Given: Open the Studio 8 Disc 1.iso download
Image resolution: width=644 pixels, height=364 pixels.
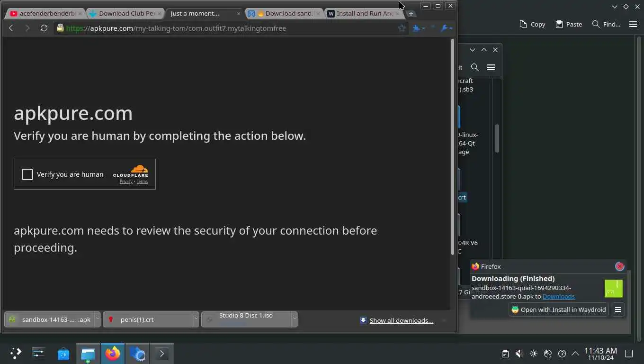Looking at the screenshot, I should 246,319.
